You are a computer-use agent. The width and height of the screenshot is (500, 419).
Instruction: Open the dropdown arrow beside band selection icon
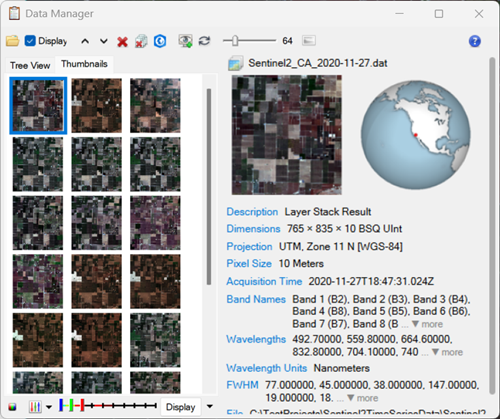[49, 407]
